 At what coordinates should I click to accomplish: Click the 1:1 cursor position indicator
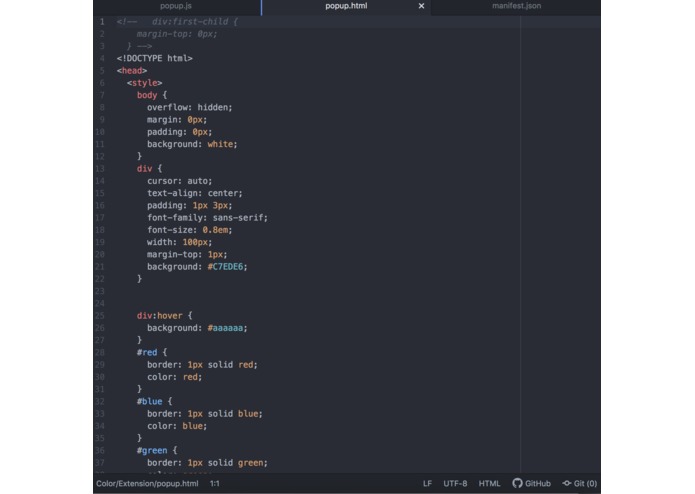(x=215, y=483)
